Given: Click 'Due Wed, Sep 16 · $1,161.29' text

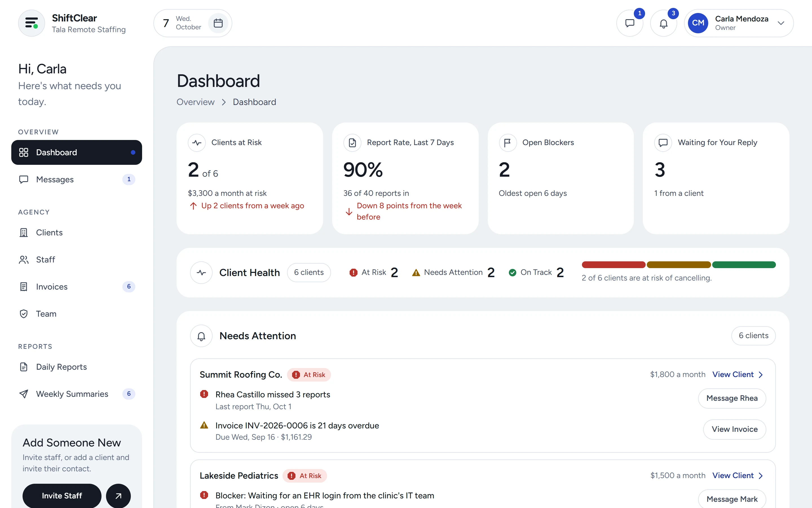Looking at the screenshot, I should click(263, 437).
